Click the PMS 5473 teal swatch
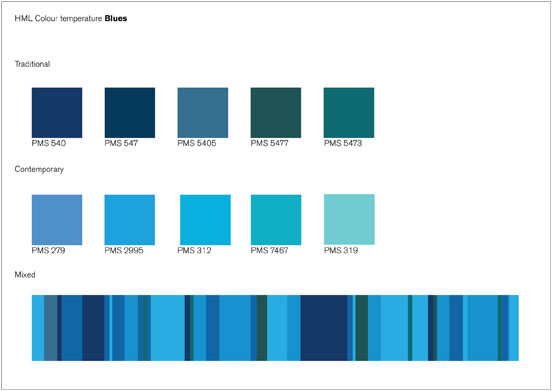 [x=349, y=113]
